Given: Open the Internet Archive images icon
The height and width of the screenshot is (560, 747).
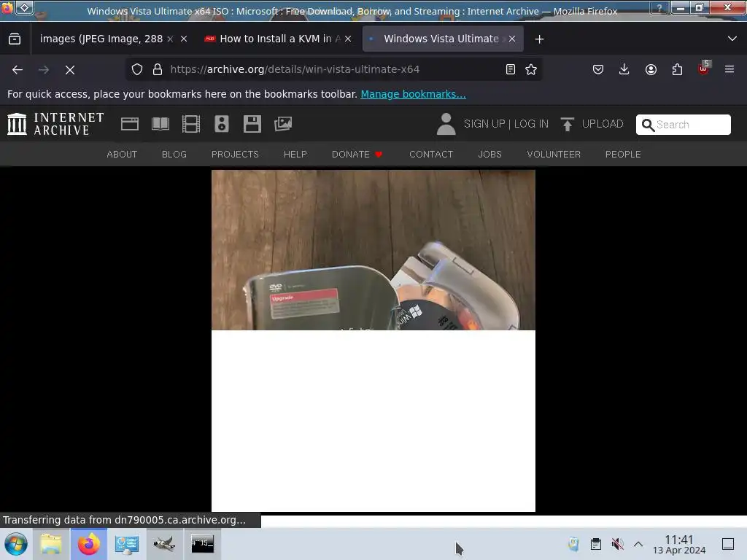Looking at the screenshot, I should (283, 124).
